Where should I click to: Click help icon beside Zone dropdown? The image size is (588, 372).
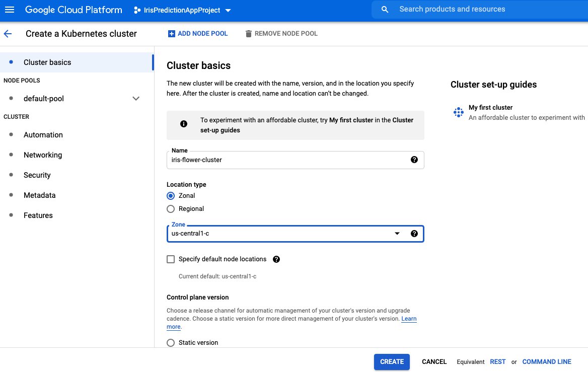[x=414, y=234]
